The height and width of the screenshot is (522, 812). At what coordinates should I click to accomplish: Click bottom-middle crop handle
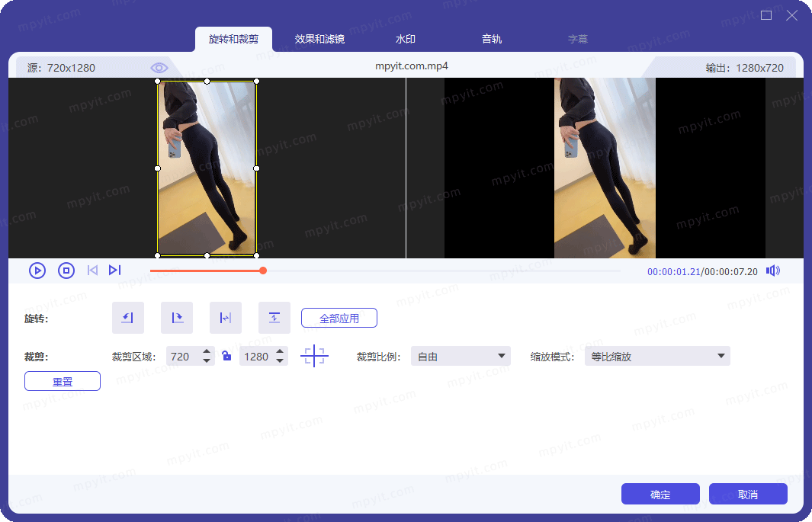(207, 255)
